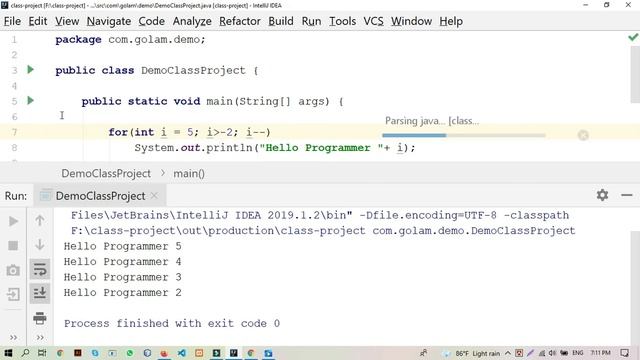640x360 pixels.
Task: Hide the Run tool window
Action: pos(627,196)
